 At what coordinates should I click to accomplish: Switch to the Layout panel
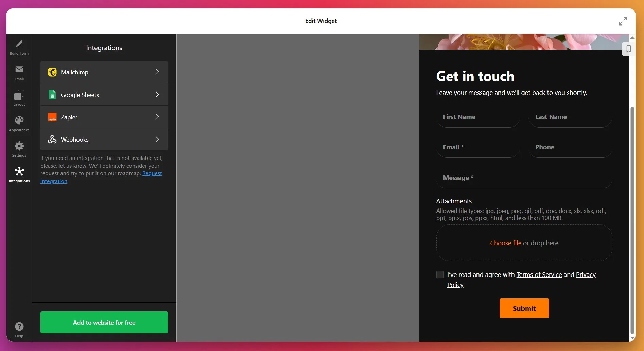click(19, 98)
